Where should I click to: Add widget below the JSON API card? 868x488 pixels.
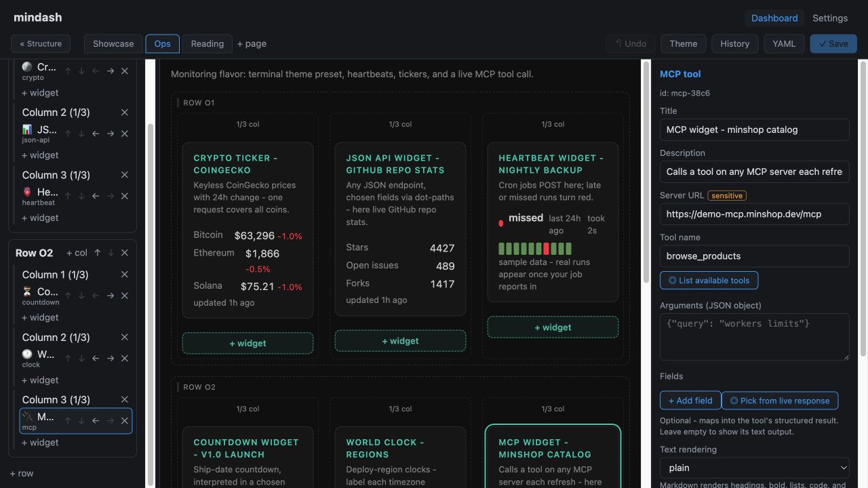pos(400,341)
